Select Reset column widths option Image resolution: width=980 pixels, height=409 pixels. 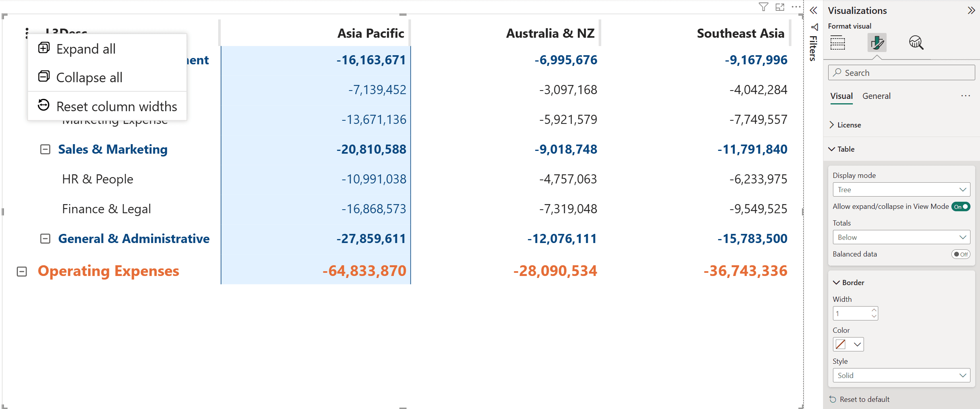click(107, 106)
